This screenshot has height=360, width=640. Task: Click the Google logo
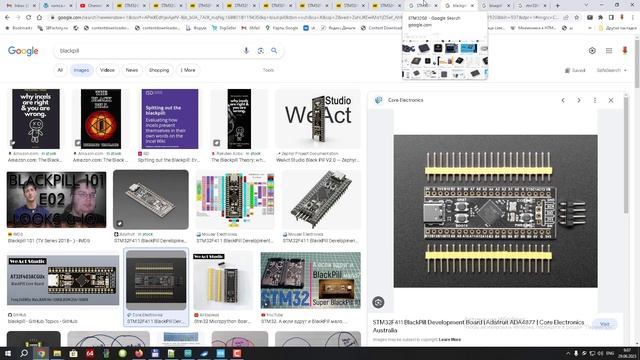(x=23, y=51)
